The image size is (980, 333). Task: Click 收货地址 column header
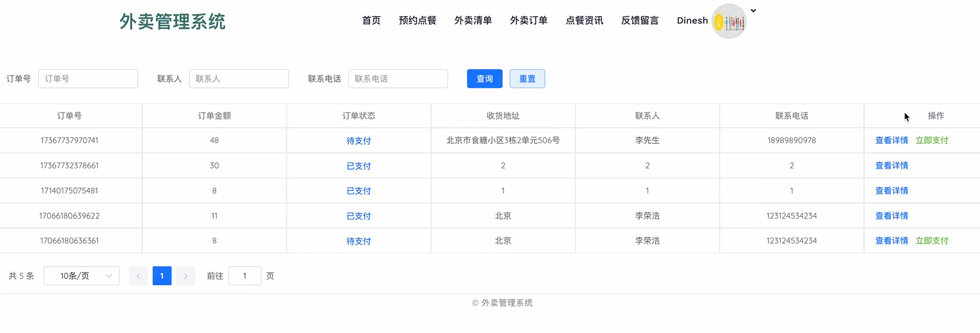[503, 116]
